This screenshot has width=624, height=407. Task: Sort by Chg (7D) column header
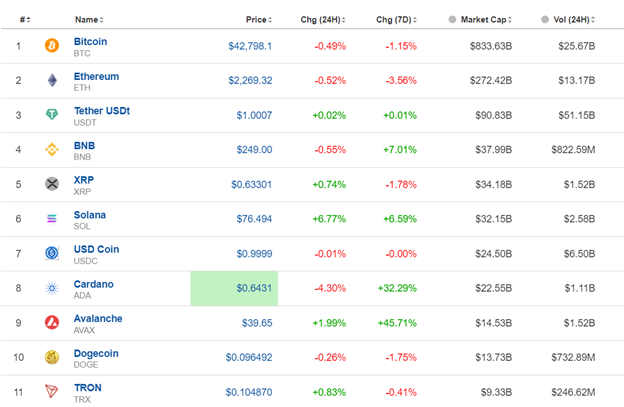coord(396,19)
